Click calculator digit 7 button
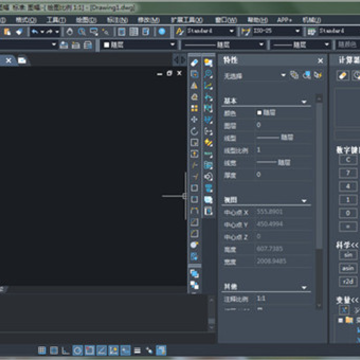 pos(348,173)
